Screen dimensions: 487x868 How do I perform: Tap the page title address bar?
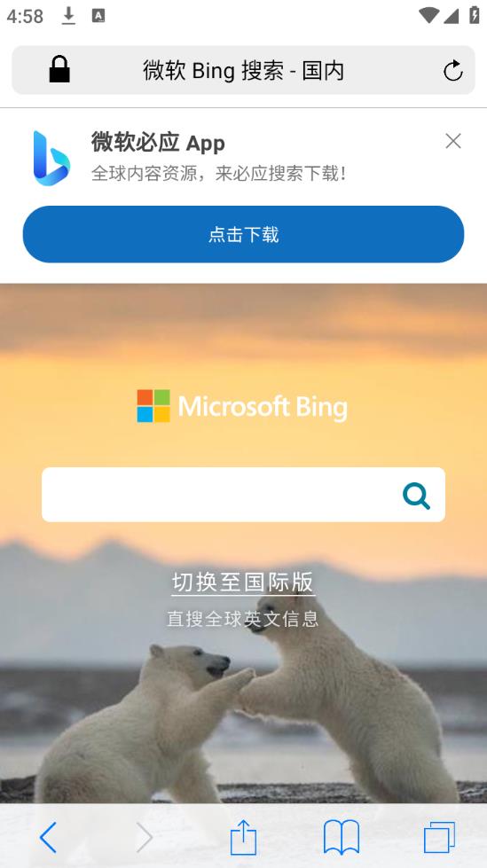pos(243,70)
